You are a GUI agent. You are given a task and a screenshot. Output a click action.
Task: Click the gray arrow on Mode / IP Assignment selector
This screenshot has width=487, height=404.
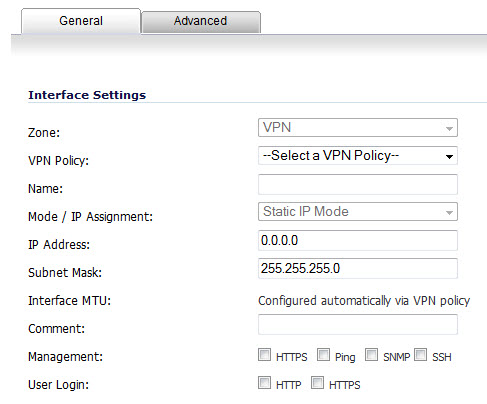click(x=449, y=212)
